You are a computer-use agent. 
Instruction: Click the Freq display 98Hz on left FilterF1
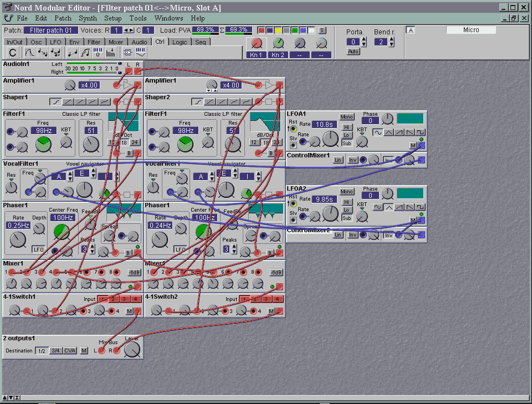pyautogui.click(x=44, y=131)
